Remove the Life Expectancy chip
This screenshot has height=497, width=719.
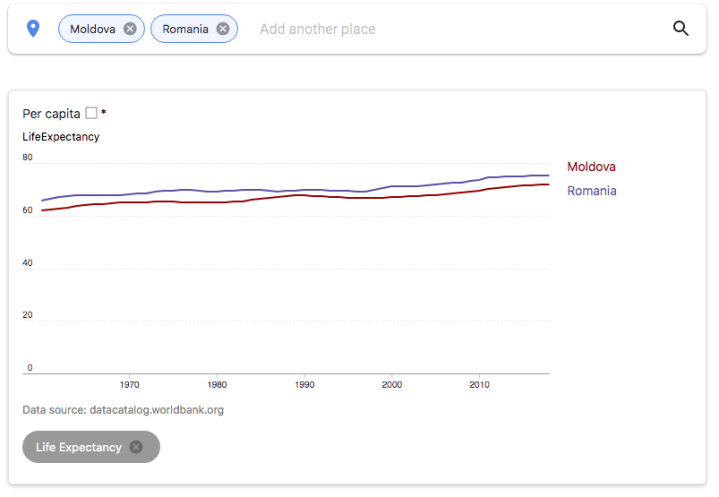click(x=137, y=447)
